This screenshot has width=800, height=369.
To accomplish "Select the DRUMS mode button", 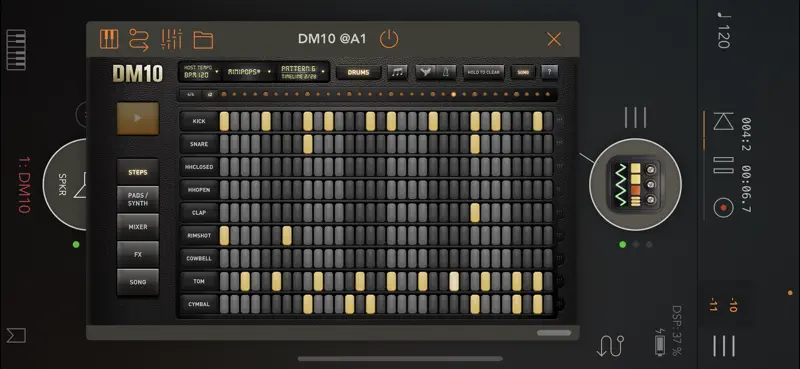I will pyautogui.click(x=358, y=72).
